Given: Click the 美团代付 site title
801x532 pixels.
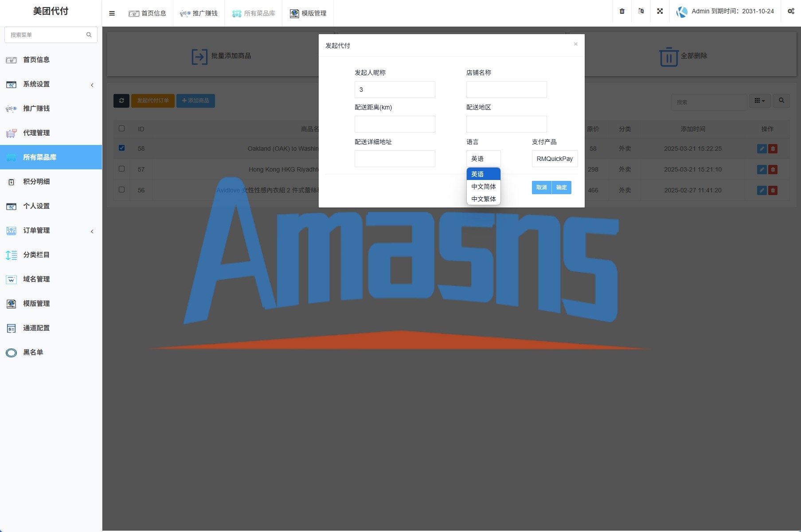Looking at the screenshot, I should point(51,11).
